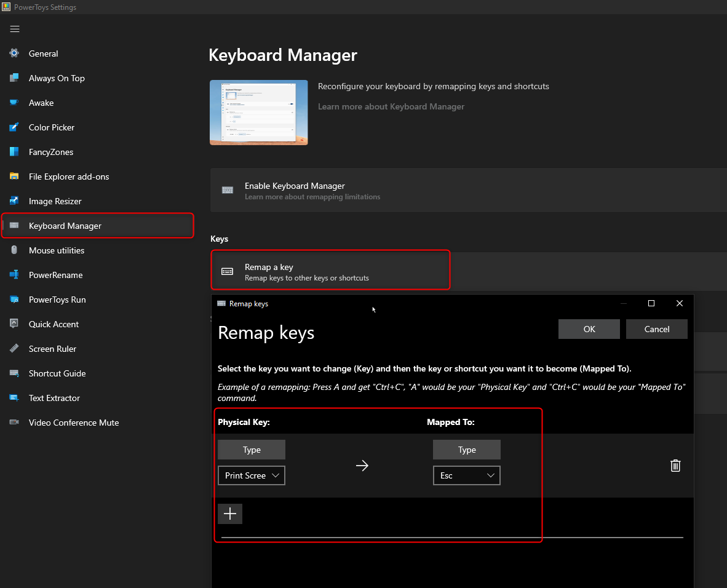The image size is (727, 588).
Task: Open Quick Accent settings
Action: pyautogui.click(x=55, y=324)
